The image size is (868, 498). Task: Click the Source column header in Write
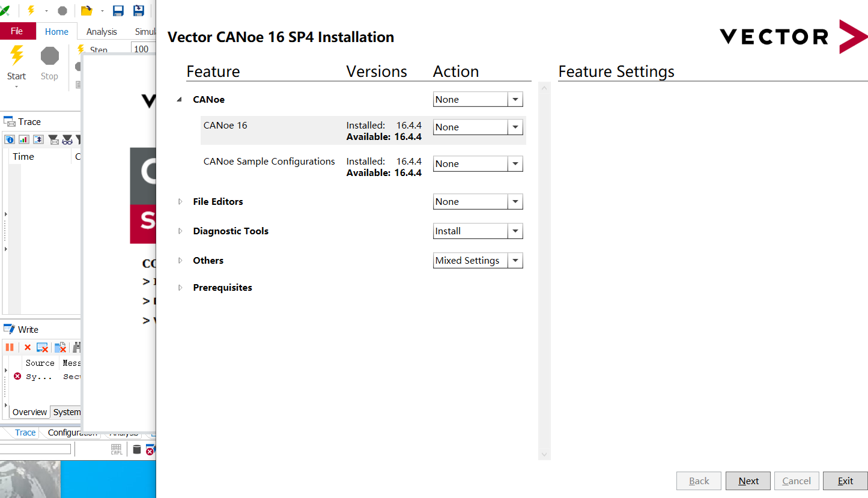(x=40, y=363)
